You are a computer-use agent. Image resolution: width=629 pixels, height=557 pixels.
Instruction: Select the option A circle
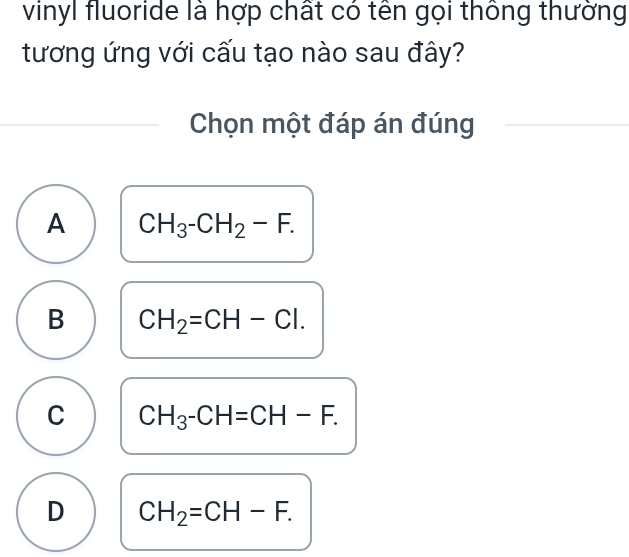tap(58, 224)
